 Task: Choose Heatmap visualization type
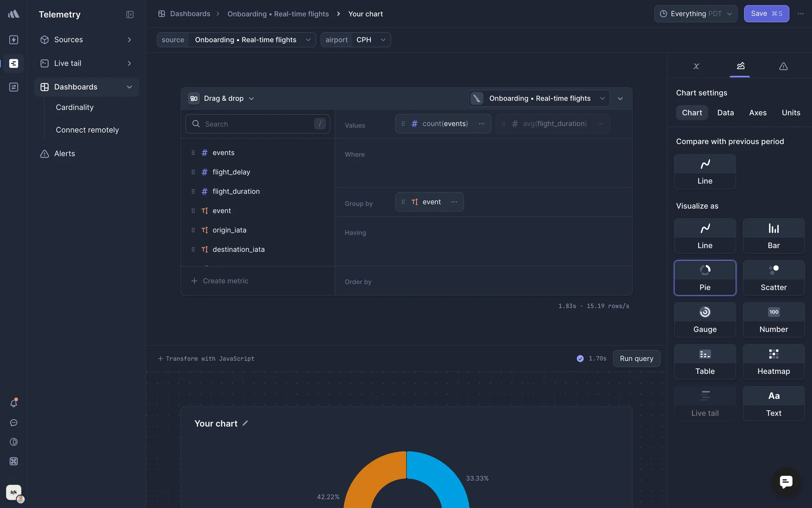[x=774, y=362]
